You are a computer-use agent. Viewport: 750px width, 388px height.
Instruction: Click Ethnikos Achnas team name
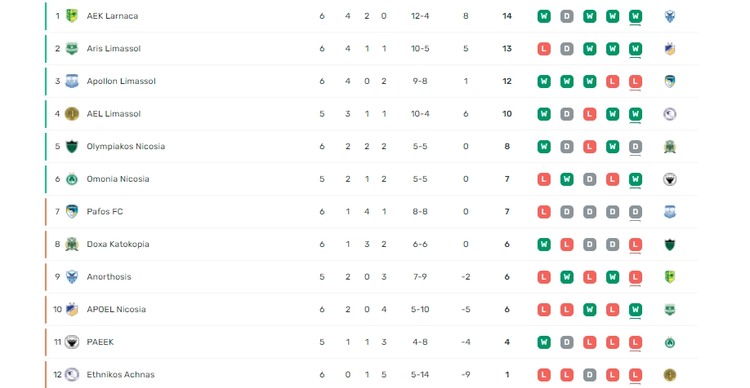(x=121, y=375)
